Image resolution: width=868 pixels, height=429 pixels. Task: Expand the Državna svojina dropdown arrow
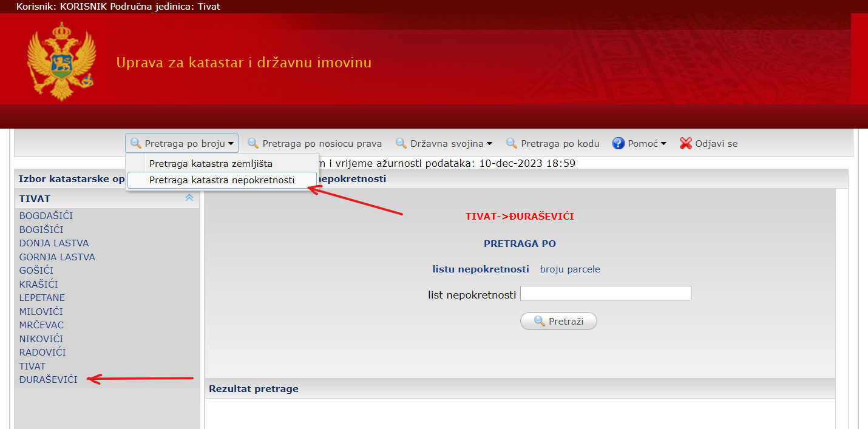point(489,144)
